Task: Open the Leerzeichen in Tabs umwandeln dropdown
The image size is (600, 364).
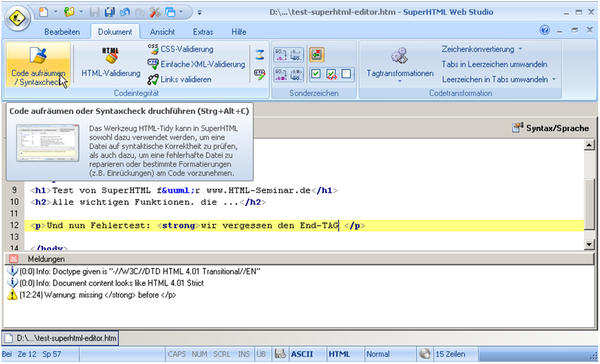Action: coord(499,79)
